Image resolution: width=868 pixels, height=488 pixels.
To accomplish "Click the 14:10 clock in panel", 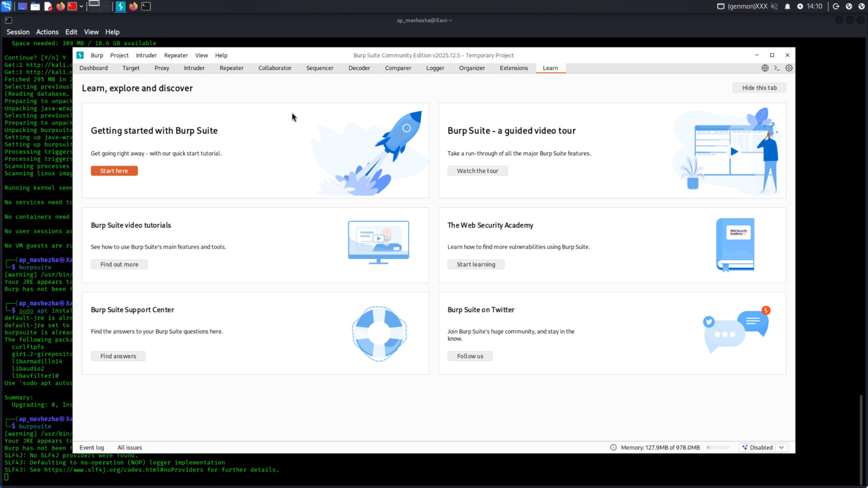I will [815, 6].
